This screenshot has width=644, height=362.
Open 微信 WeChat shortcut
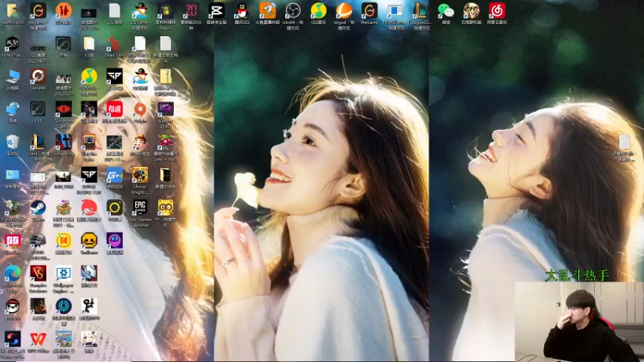tap(446, 10)
